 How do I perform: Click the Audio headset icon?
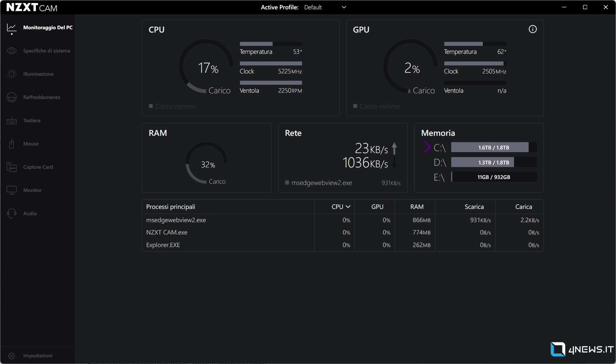point(11,214)
